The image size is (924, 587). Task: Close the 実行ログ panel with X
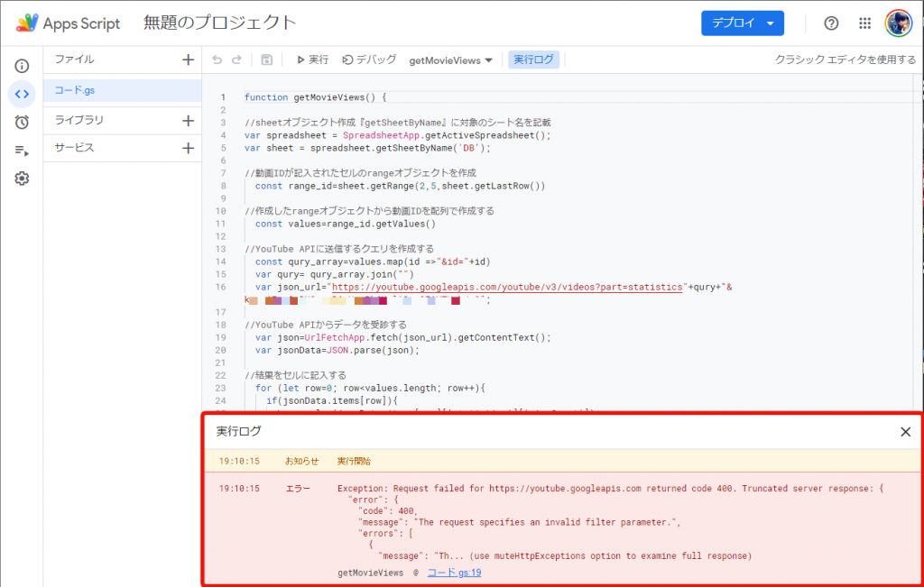905,432
